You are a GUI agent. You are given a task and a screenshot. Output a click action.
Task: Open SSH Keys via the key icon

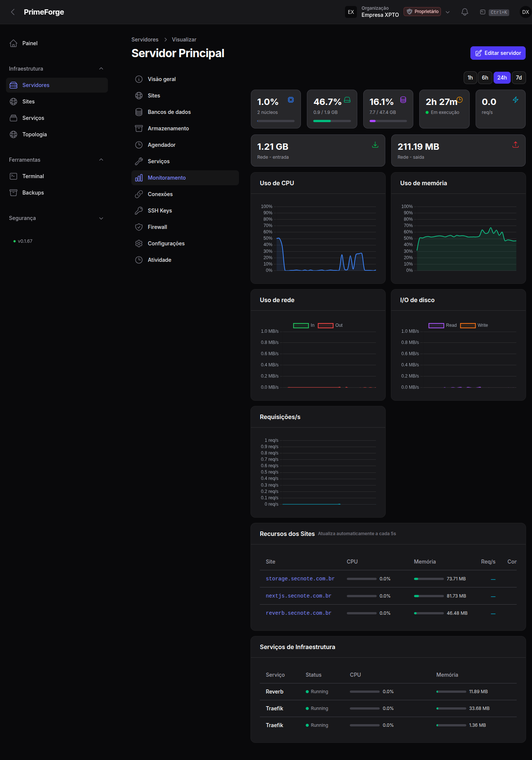[x=139, y=211]
